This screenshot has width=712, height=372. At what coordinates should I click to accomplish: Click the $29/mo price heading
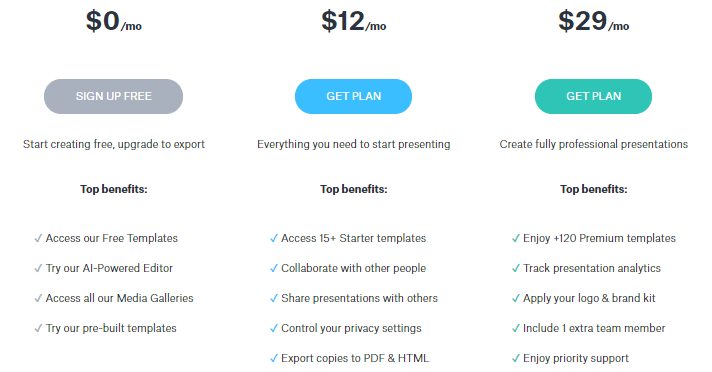click(x=593, y=21)
